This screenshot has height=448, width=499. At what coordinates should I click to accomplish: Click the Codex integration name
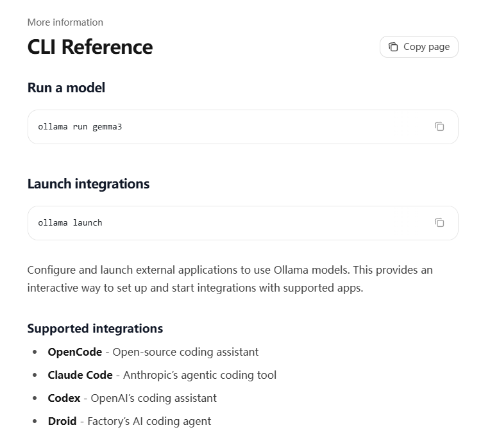point(63,398)
